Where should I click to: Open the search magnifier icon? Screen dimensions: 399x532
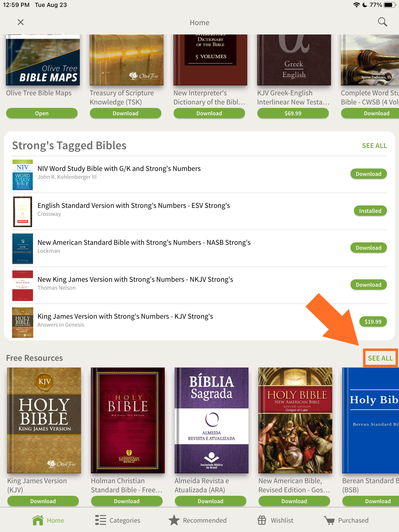[x=382, y=22]
